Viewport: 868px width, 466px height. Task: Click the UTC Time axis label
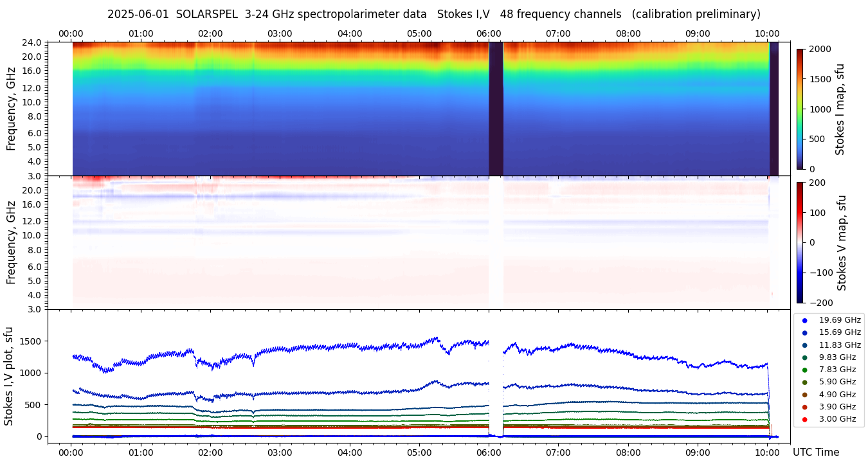click(x=815, y=453)
